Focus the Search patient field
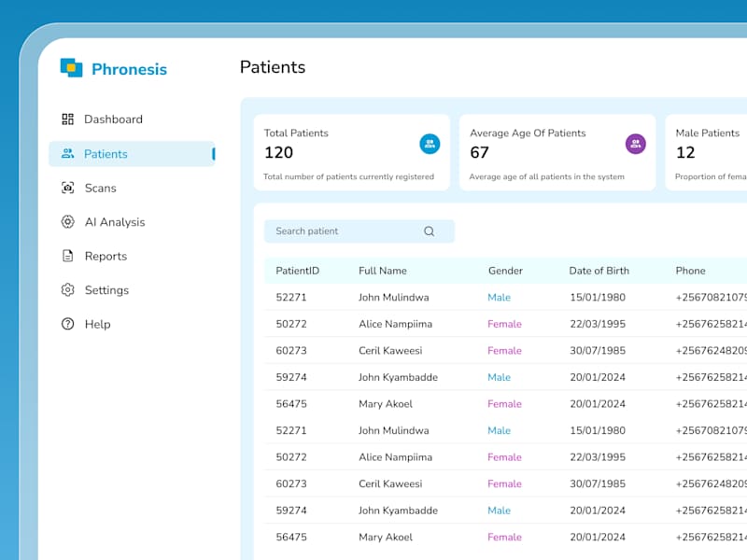Image resolution: width=747 pixels, height=560 pixels. [x=359, y=231]
